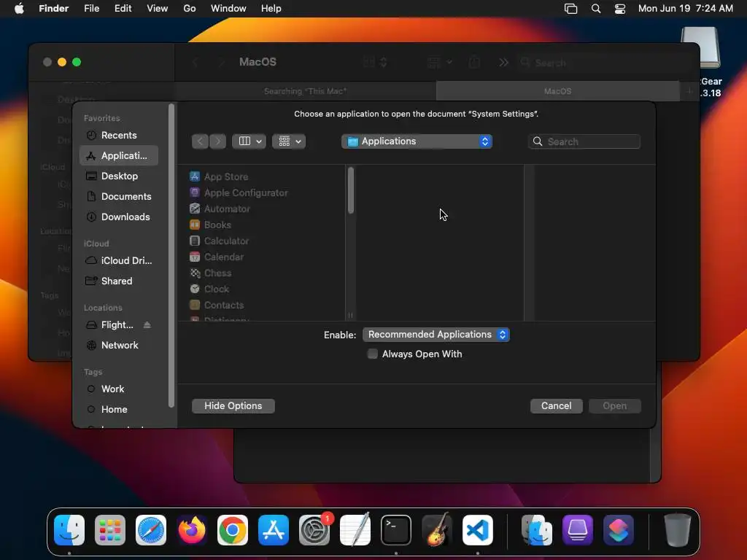Open Documents folder from the sidebar
747x560 pixels.
(119, 197)
